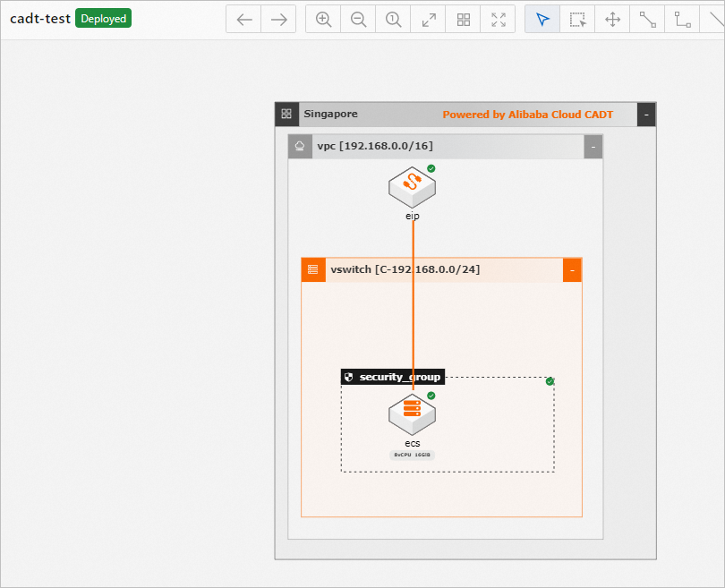
Task: Click the ecs node label
Action: 413,443
